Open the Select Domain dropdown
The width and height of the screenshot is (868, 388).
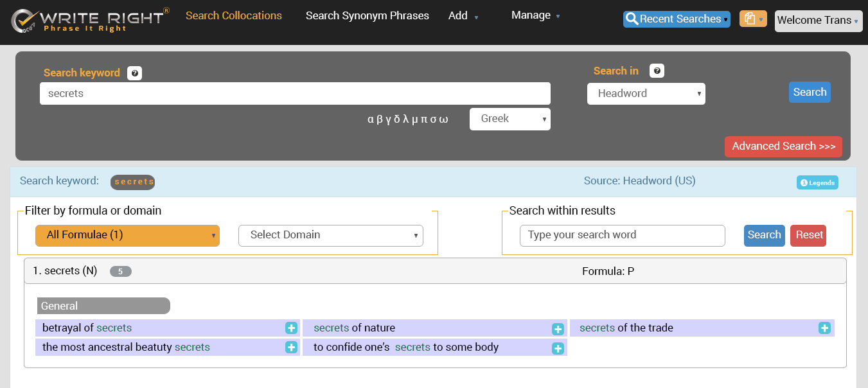point(330,235)
